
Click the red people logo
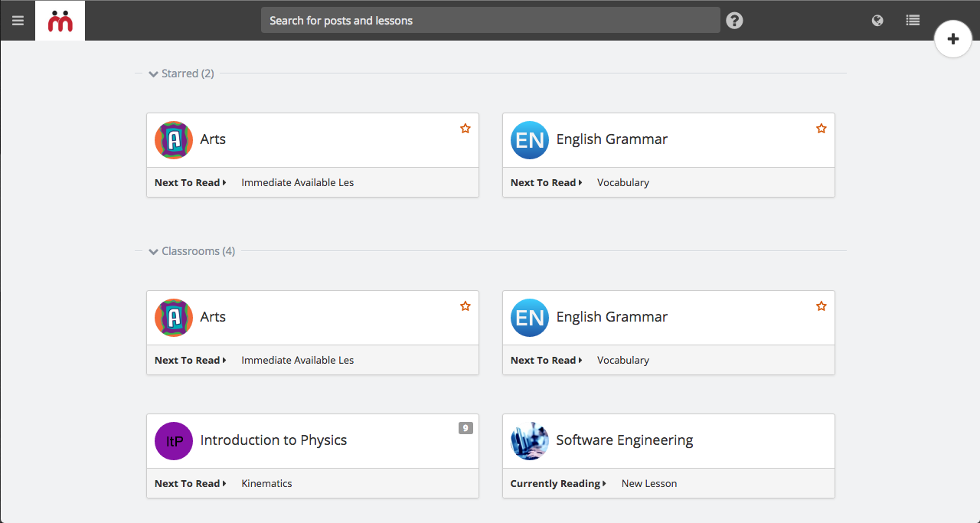pos(60,21)
